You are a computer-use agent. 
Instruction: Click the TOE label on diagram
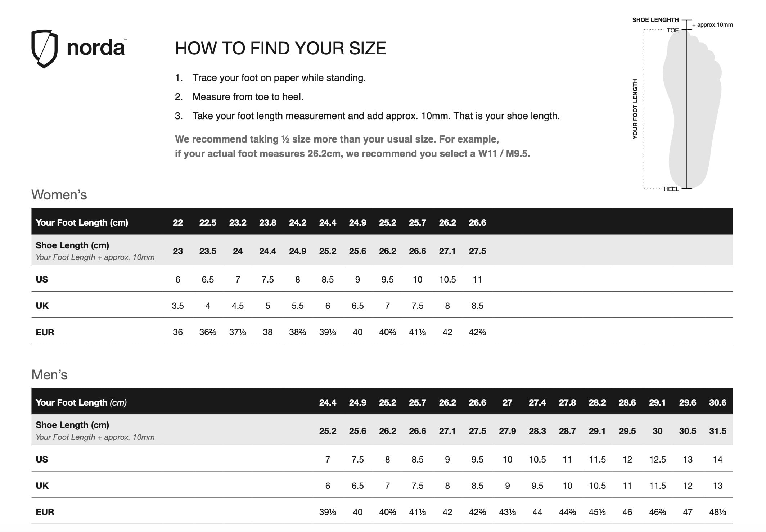tap(673, 30)
